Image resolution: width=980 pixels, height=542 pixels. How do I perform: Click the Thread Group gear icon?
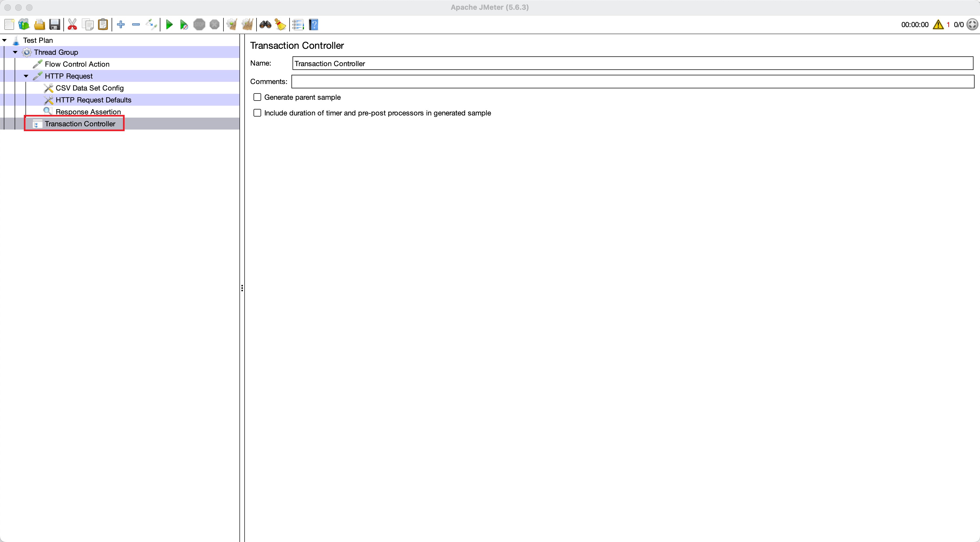27,52
